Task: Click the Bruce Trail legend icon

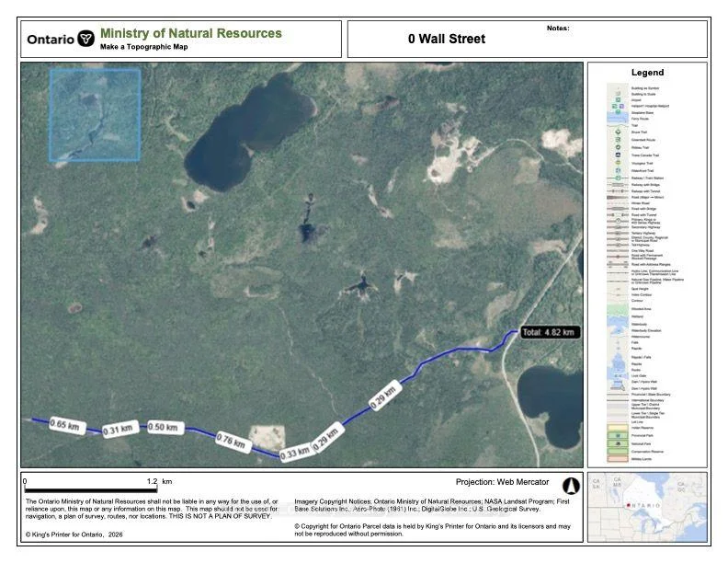Action: point(618,132)
